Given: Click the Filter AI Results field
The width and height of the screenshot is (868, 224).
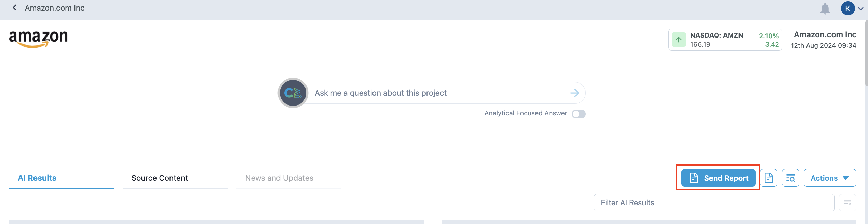Looking at the screenshot, I should click(714, 203).
